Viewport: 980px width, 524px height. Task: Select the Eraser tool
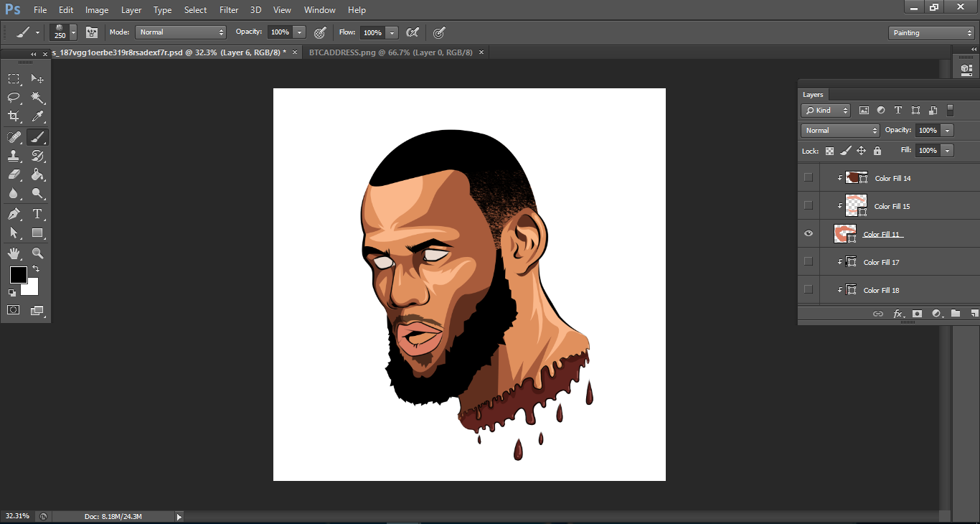(14, 174)
